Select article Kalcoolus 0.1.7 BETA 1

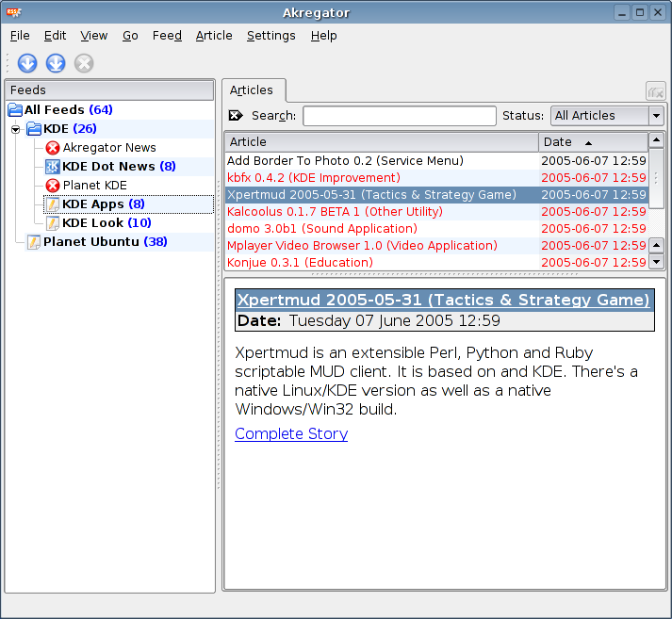pyautogui.click(x=436, y=212)
